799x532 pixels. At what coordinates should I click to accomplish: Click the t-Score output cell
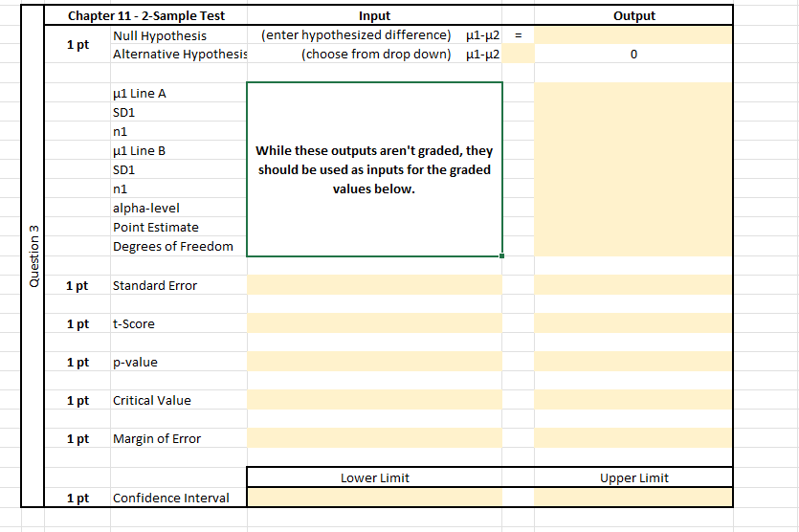coord(633,323)
